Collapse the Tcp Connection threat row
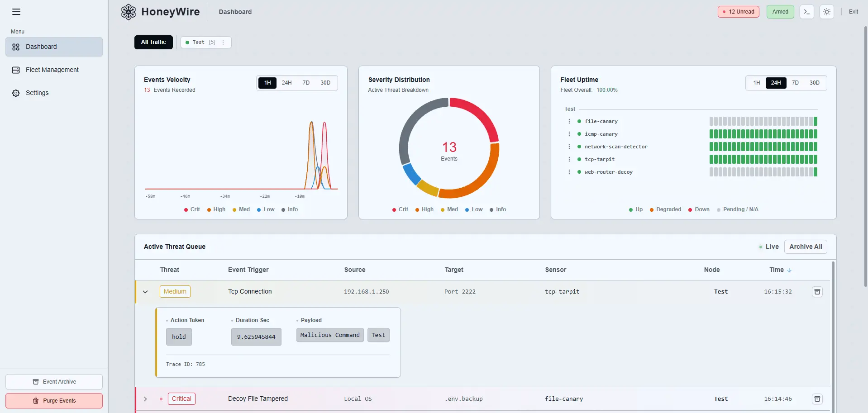 coord(145,292)
